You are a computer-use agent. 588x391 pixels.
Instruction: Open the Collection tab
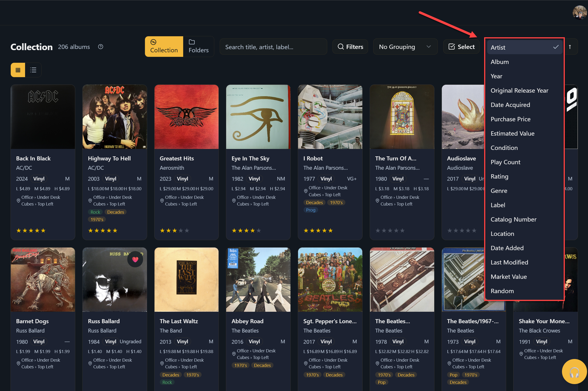click(x=164, y=47)
